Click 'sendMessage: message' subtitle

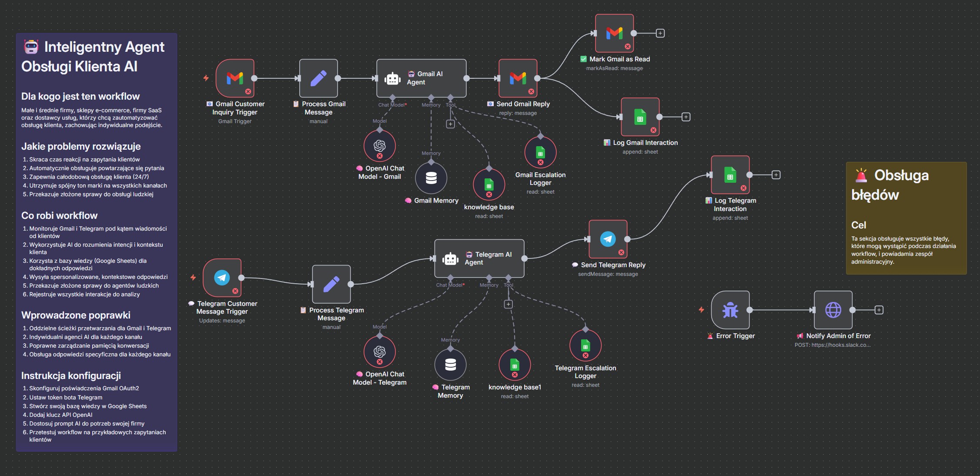[x=608, y=274]
